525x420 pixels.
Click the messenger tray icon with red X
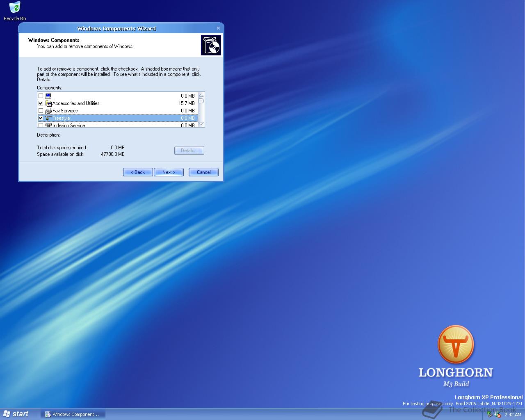coord(498,414)
